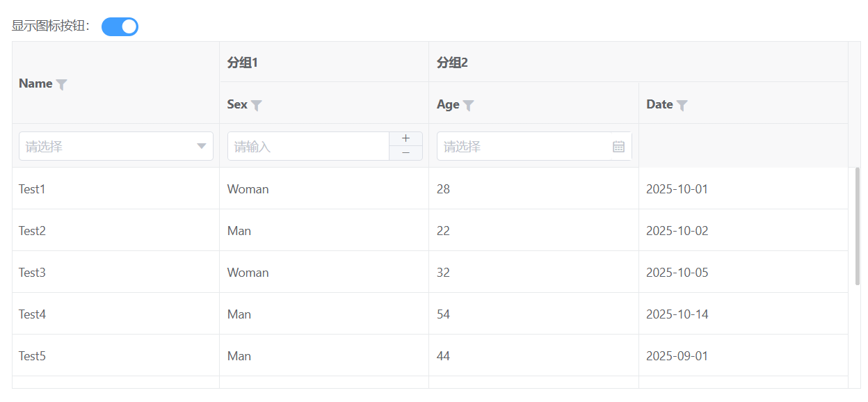868x402 pixels.
Task: Click the calendar icon in Age filter
Action: click(x=618, y=147)
